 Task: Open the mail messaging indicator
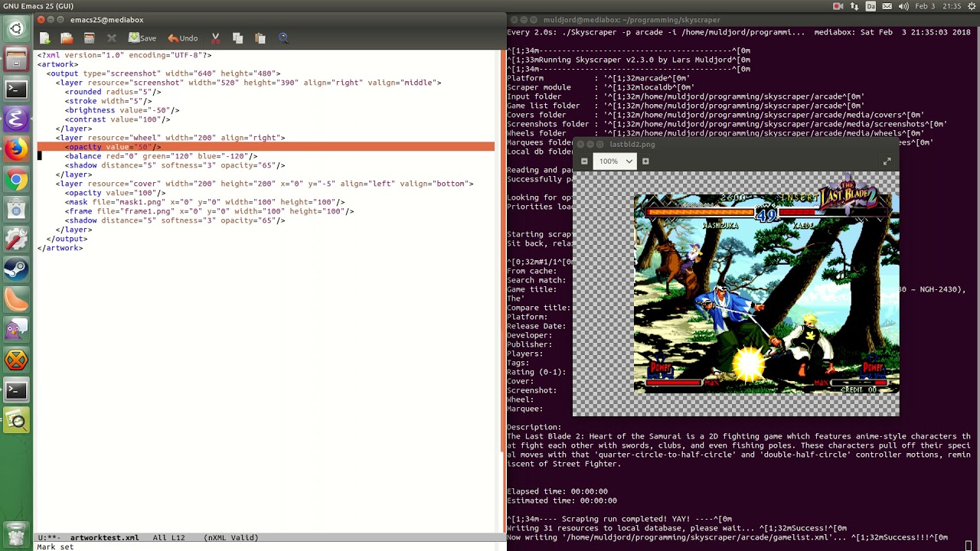click(887, 6)
